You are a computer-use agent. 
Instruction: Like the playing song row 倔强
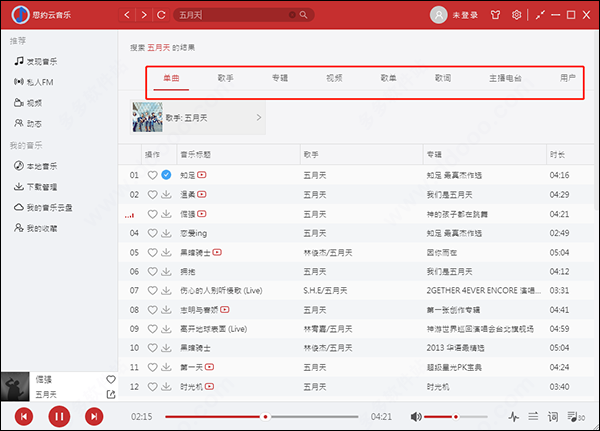point(153,214)
